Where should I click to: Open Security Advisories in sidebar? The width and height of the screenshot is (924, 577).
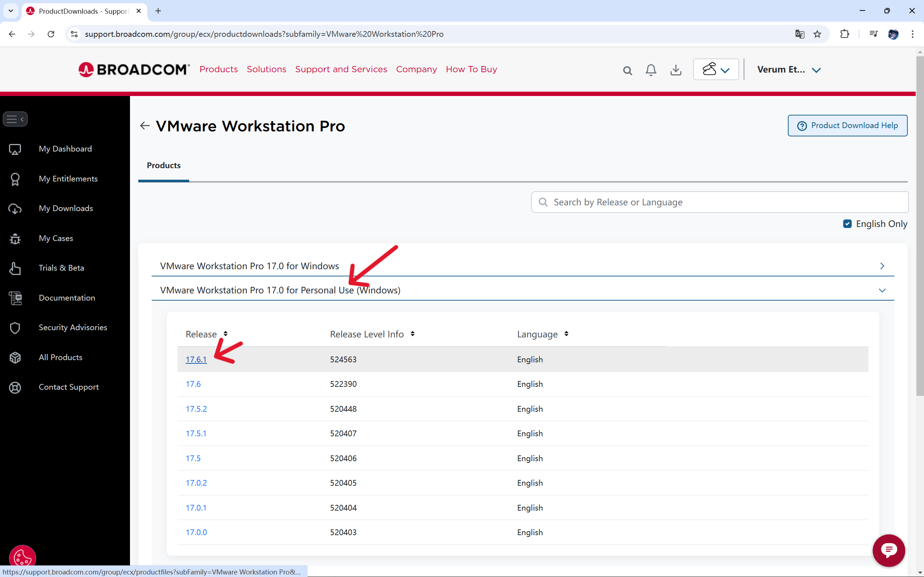73,327
